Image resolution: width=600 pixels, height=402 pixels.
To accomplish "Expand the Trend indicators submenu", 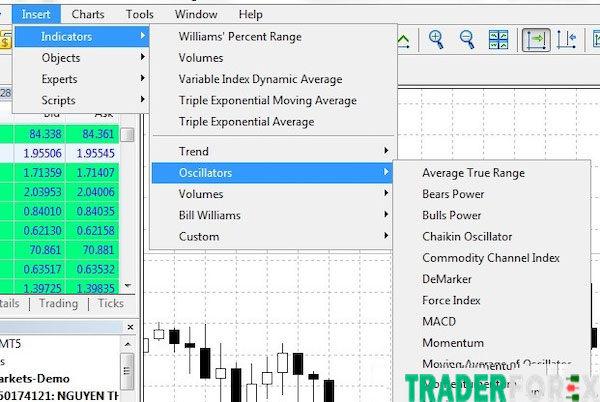I will [x=273, y=151].
